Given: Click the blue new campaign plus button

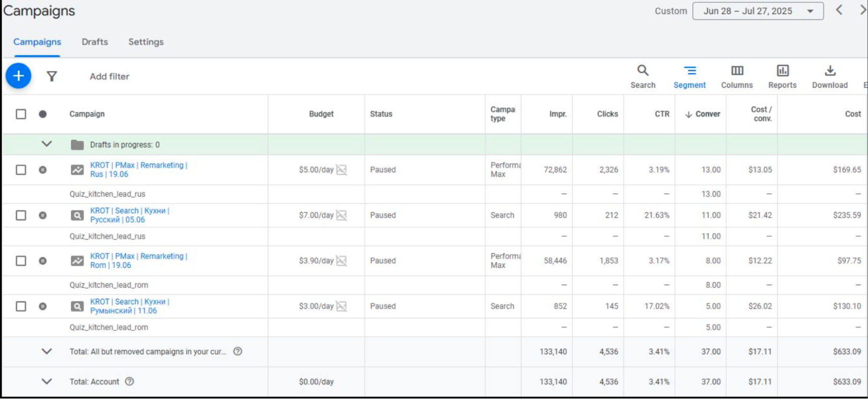Looking at the screenshot, I should pyautogui.click(x=18, y=76).
